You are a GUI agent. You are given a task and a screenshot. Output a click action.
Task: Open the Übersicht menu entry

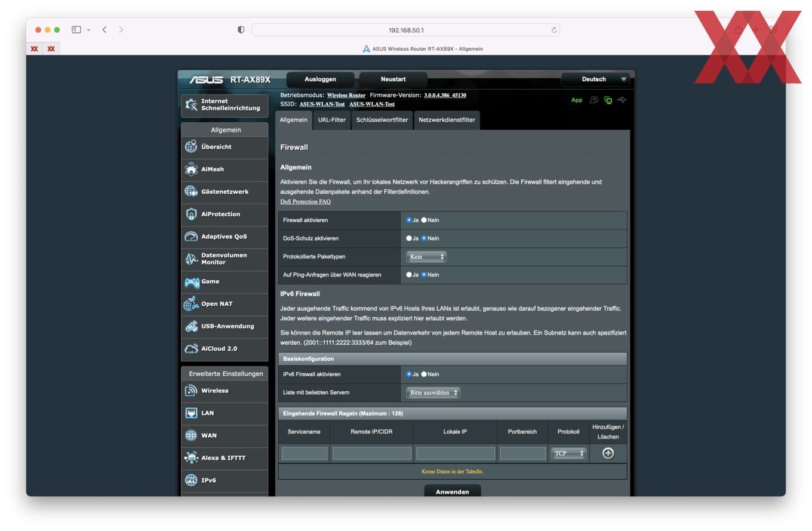pos(224,147)
